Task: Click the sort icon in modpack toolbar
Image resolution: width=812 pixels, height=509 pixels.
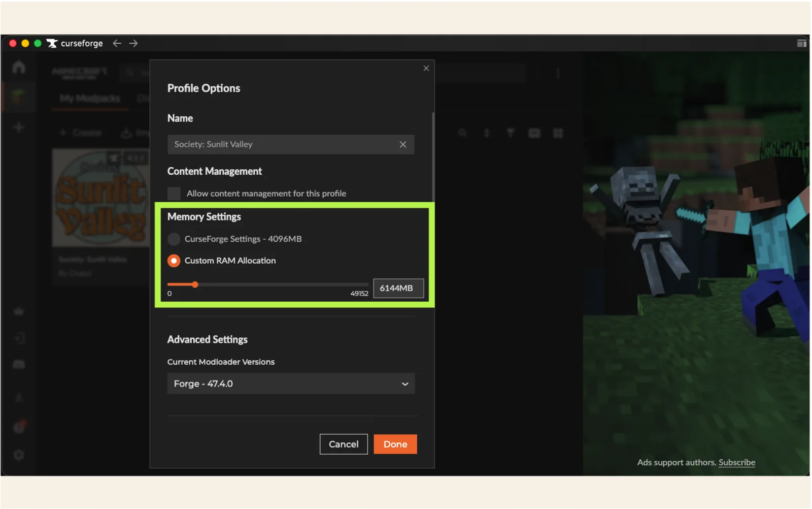Action: [x=486, y=133]
